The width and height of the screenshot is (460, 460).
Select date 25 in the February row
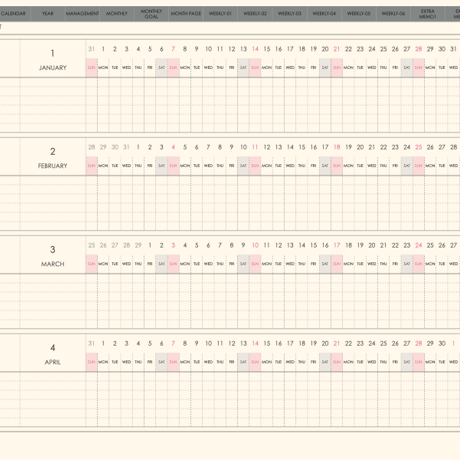(x=418, y=147)
